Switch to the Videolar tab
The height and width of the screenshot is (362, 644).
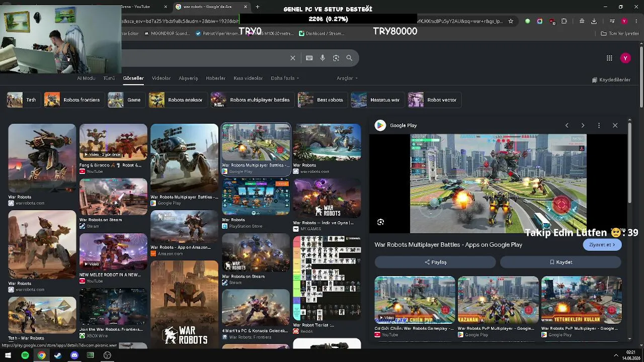[x=161, y=78]
